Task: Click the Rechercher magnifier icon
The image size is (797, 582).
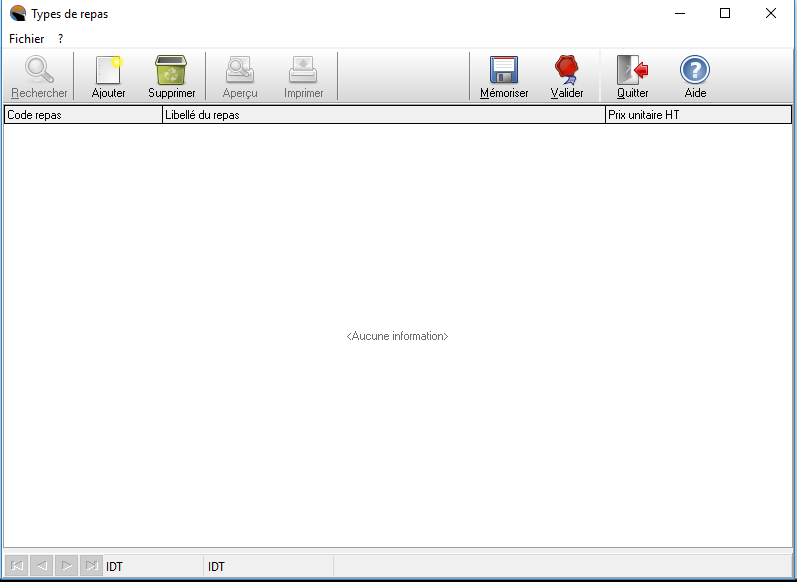Action: coord(39,71)
